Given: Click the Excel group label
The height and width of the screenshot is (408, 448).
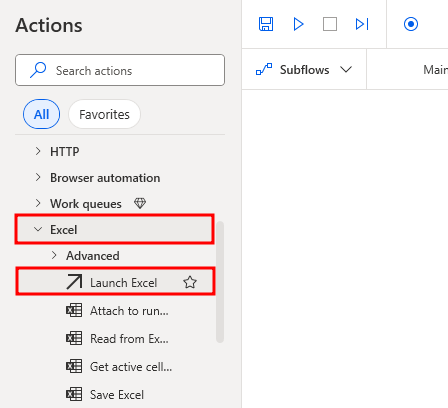Looking at the screenshot, I should pyautogui.click(x=63, y=230).
